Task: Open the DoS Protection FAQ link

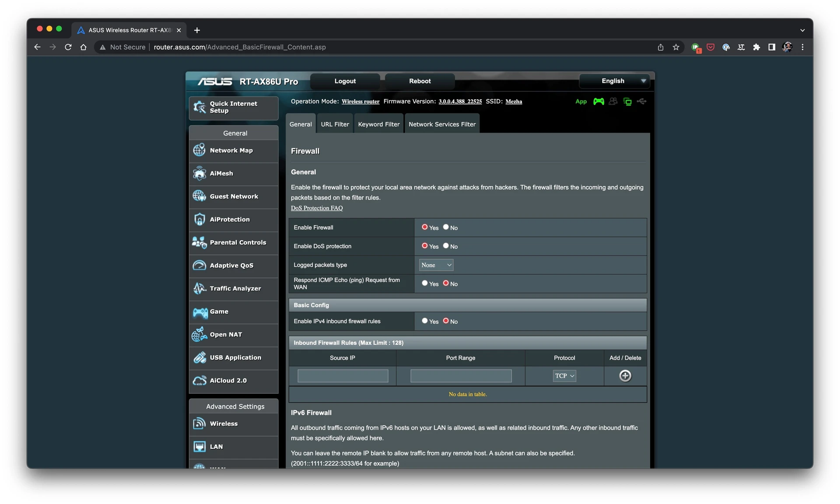Action: pos(317,208)
